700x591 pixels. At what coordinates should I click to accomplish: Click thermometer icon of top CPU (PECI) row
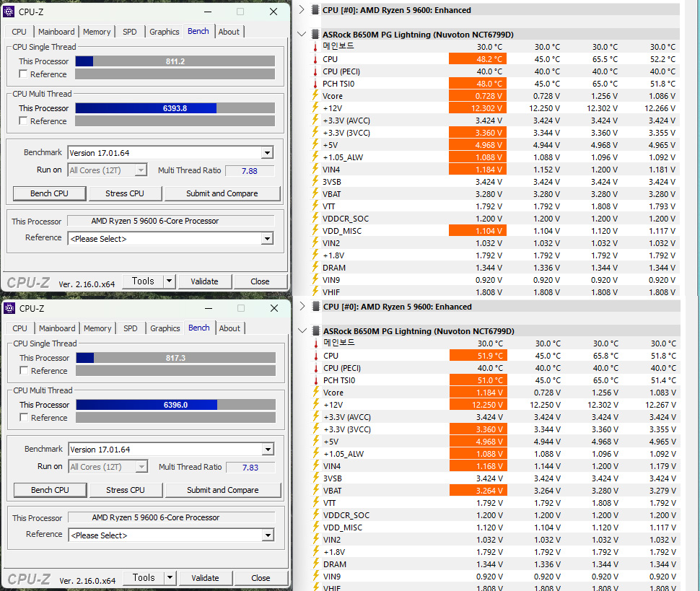coord(315,71)
